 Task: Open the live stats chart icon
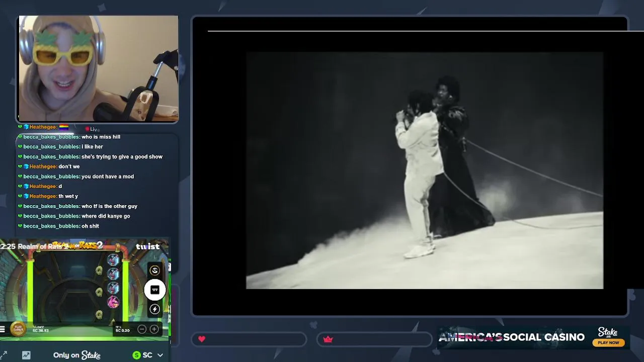point(26,355)
